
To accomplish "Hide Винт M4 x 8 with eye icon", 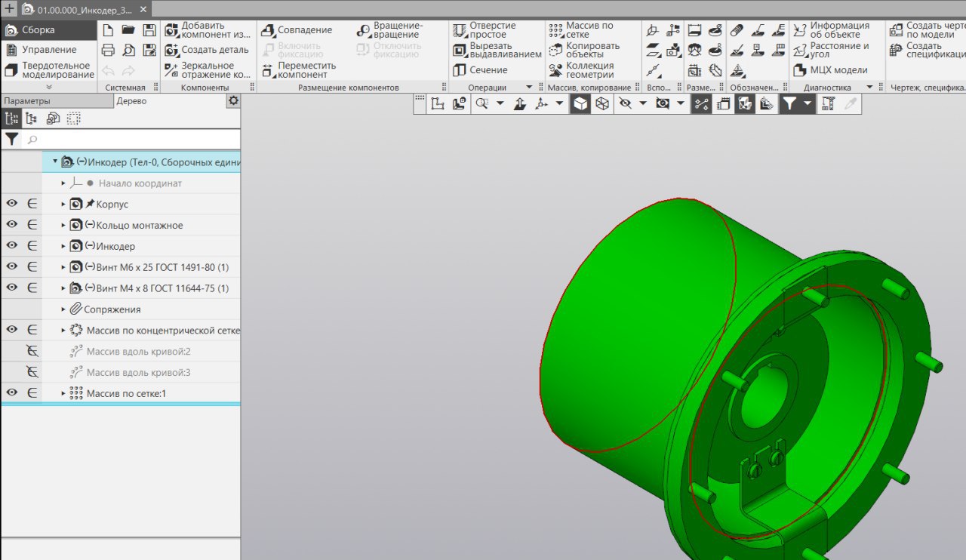I will point(11,288).
